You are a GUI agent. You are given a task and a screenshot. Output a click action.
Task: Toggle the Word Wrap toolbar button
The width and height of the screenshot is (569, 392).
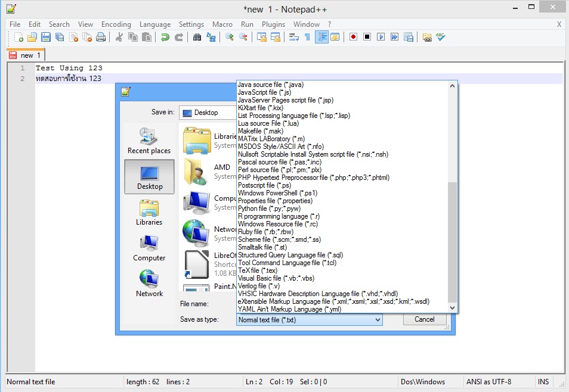click(294, 37)
